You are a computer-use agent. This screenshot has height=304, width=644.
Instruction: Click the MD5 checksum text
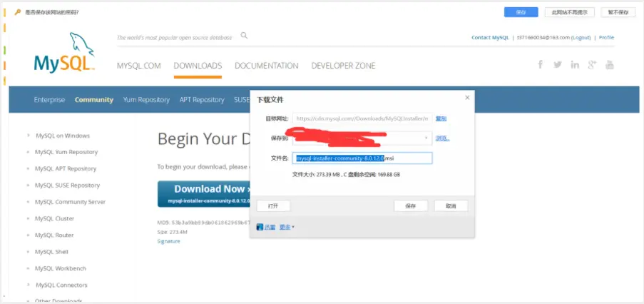pyautogui.click(x=203, y=223)
